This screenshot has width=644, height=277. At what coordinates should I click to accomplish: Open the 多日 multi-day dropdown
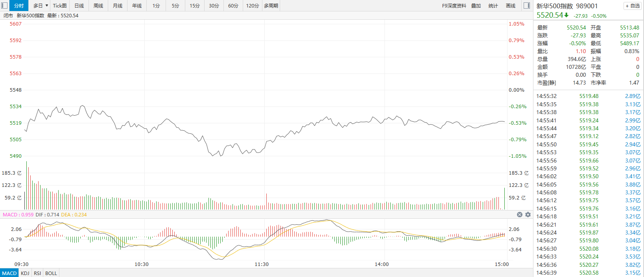[40, 6]
